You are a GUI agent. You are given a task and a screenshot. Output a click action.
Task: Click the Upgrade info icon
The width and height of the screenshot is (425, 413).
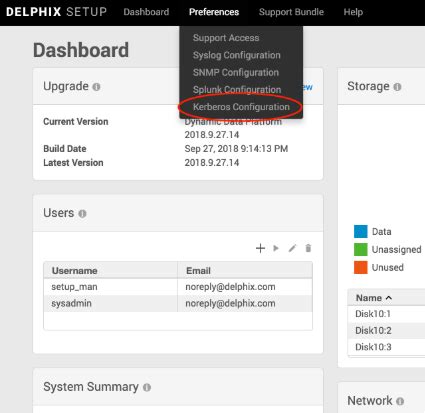tap(96, 87)
